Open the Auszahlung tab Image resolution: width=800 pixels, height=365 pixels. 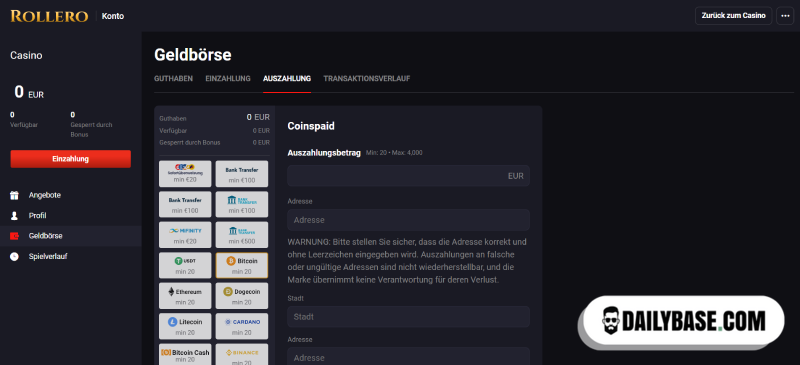[x=287, y=79]
